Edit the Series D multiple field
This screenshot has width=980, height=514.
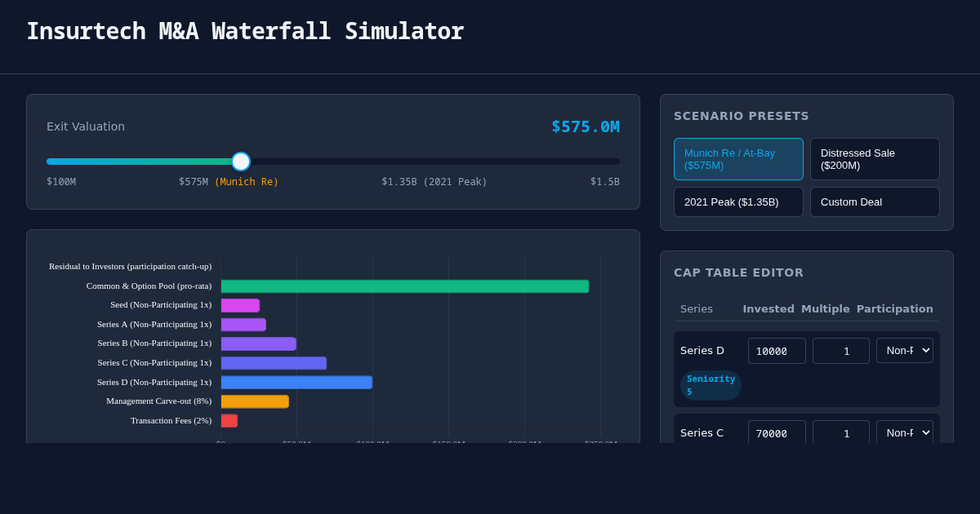coord(841,351)
